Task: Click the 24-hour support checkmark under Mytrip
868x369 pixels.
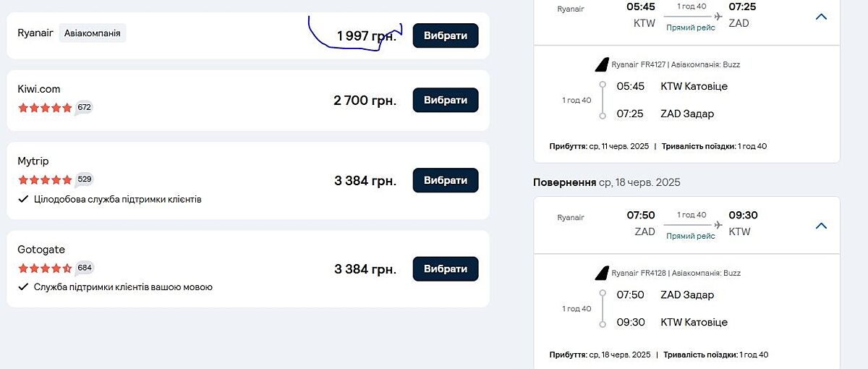Action: click(x=23, y=199)
